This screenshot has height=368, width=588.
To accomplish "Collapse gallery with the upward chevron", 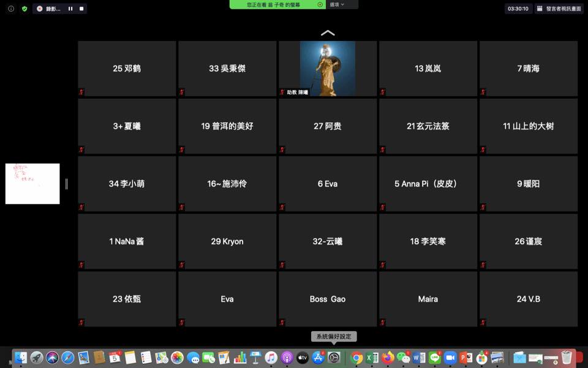I will pos(328,33).
